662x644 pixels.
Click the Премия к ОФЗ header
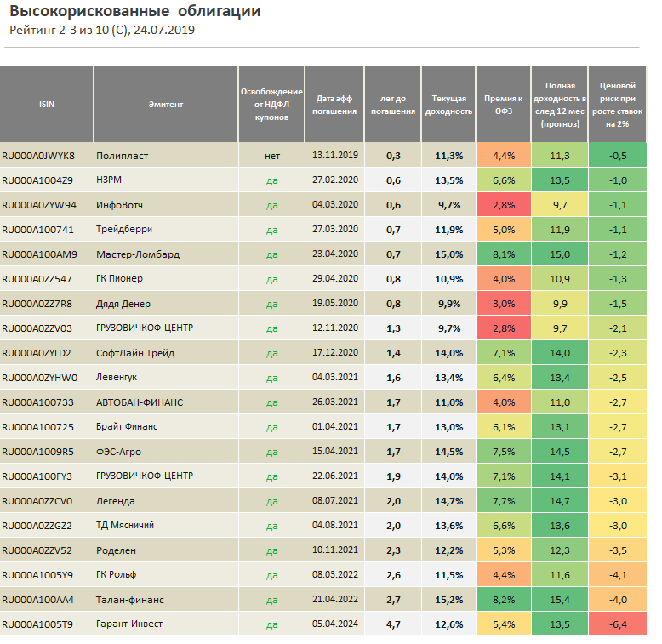click(503, 104)
